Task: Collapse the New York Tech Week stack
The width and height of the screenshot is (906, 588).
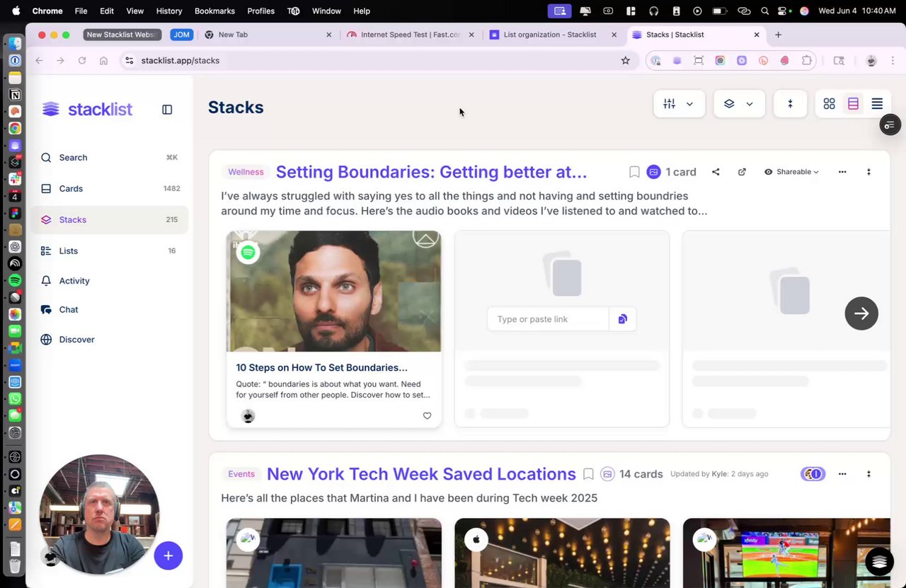Action: [x=868, y=474]
